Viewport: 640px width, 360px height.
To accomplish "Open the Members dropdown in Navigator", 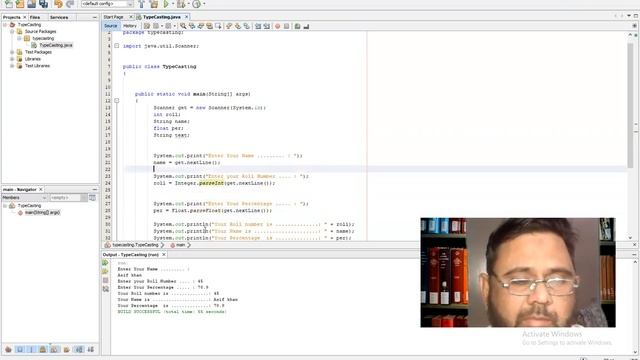I will point(24,198).
